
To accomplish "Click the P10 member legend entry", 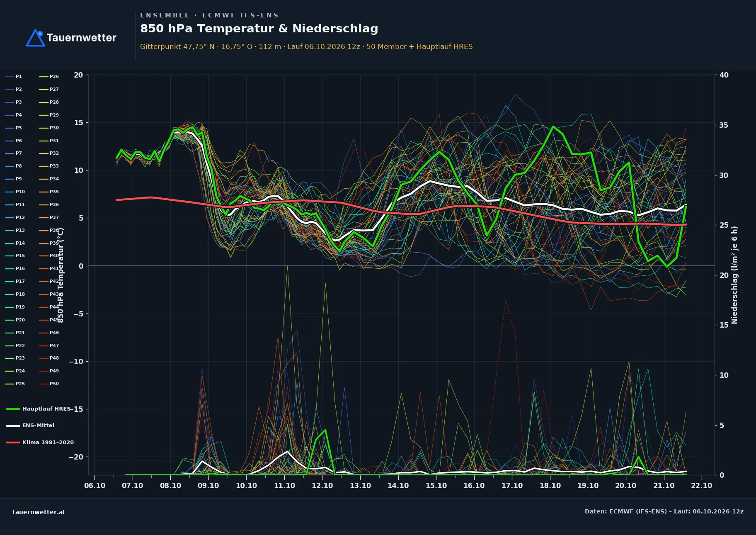I will coord(15,192).
